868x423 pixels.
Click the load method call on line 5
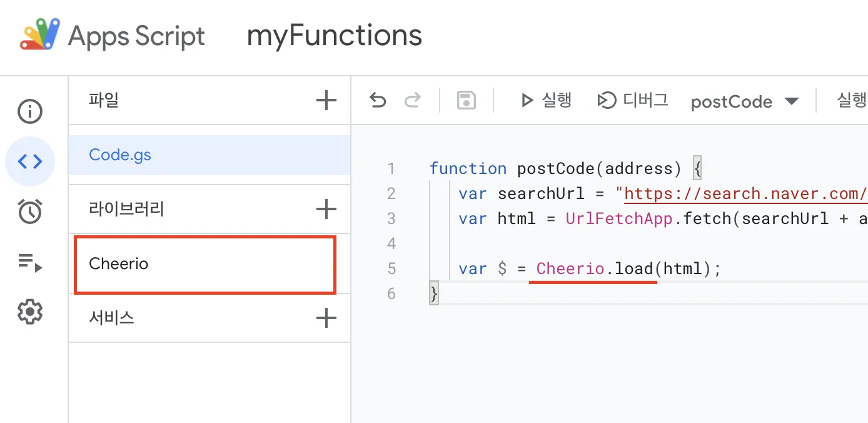click(x=634, y=269)
